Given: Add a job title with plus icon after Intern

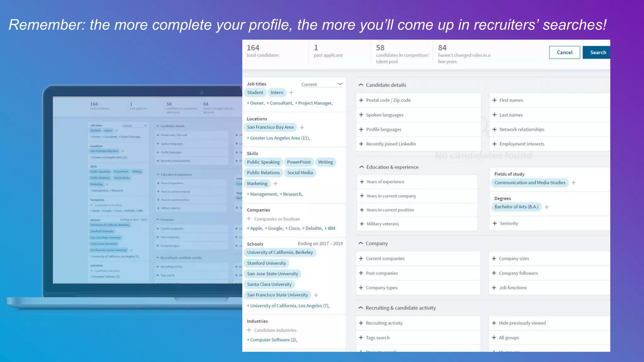Looking at the screenshot, I should coord(291,92).
